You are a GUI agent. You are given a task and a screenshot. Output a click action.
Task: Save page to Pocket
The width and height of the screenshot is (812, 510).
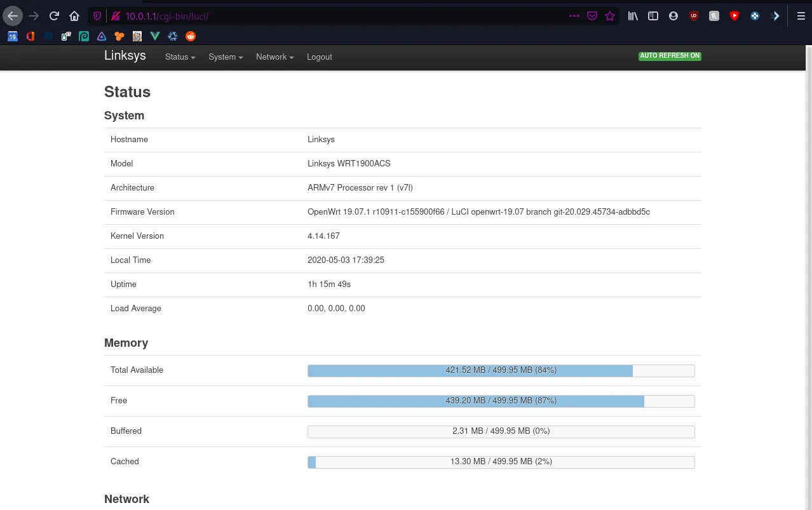coord(592,16)
